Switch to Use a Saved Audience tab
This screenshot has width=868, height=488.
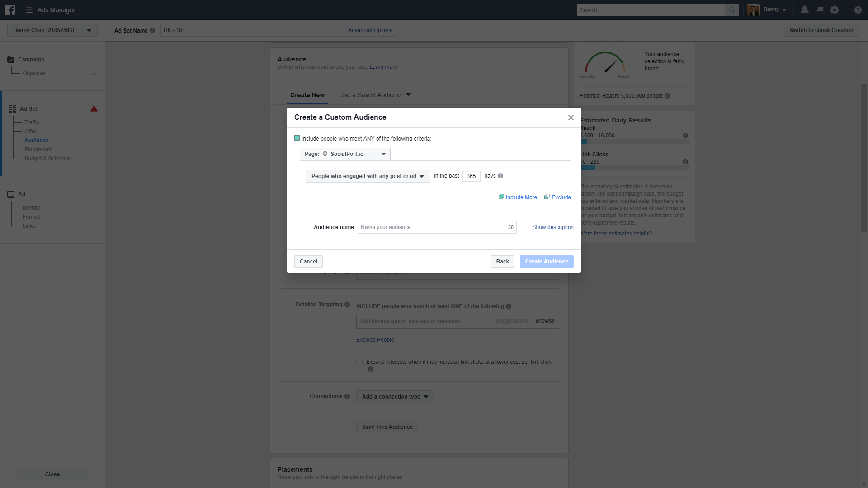point(375,95)
